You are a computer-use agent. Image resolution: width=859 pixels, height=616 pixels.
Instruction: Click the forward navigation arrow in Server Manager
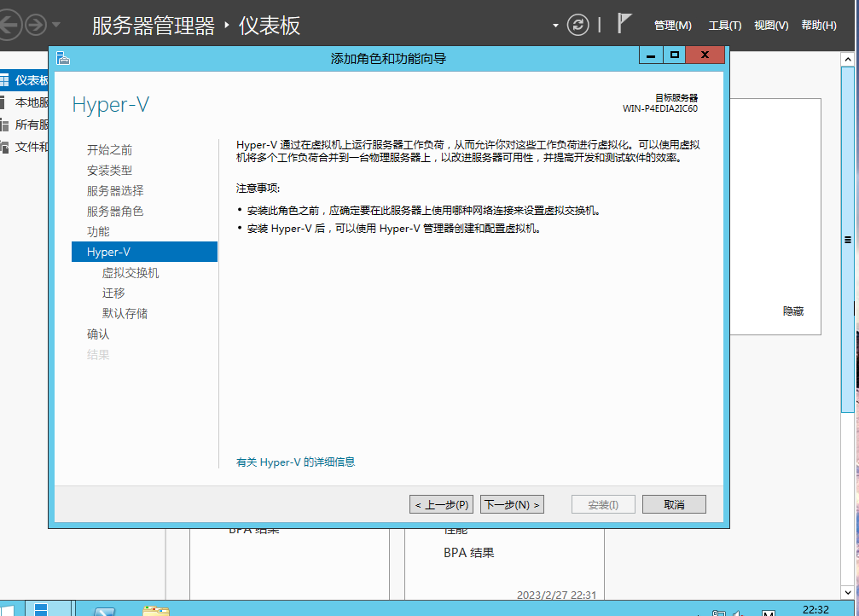click(x=36, y=26)
